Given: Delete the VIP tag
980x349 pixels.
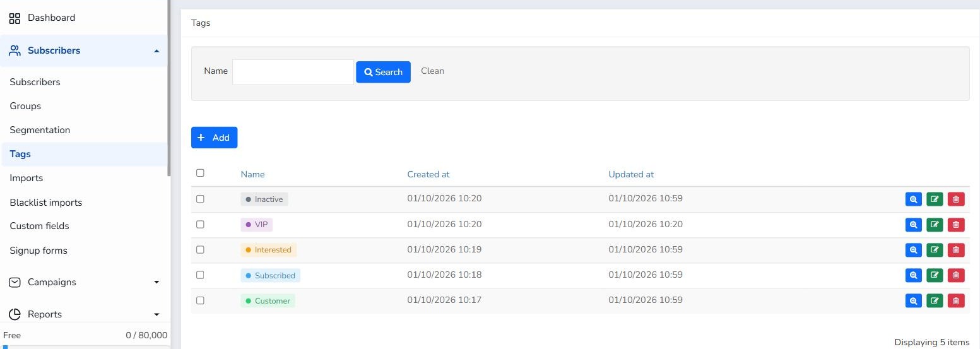Looking at the screenshot, I should (x=956, y=225).
